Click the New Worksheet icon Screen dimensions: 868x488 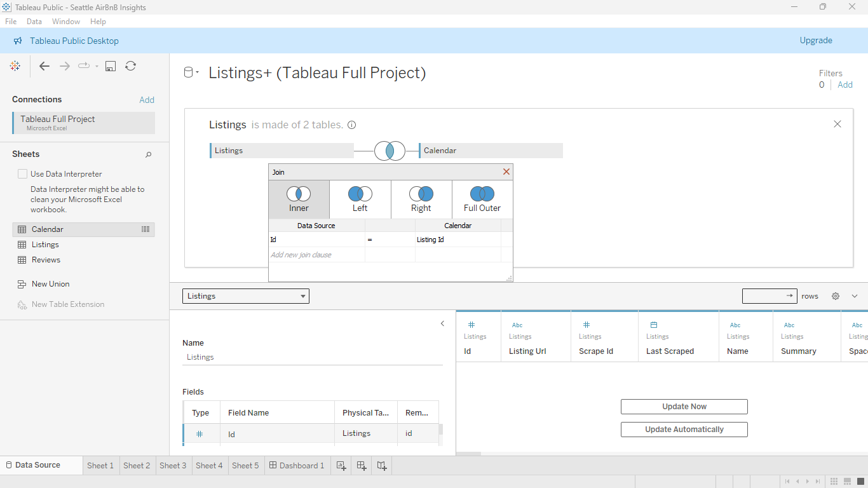(x=341, y=466)
